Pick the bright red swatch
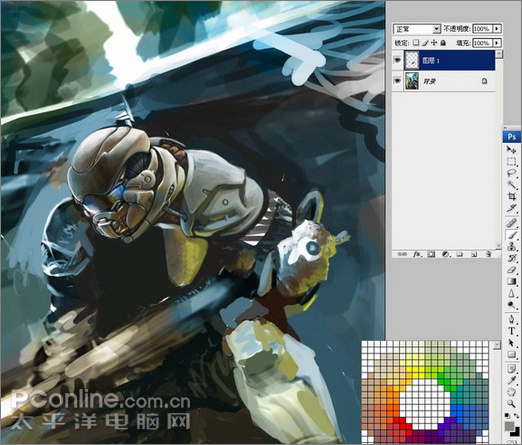Viewport: 522px width, 445px height. (x=396, y=420)
